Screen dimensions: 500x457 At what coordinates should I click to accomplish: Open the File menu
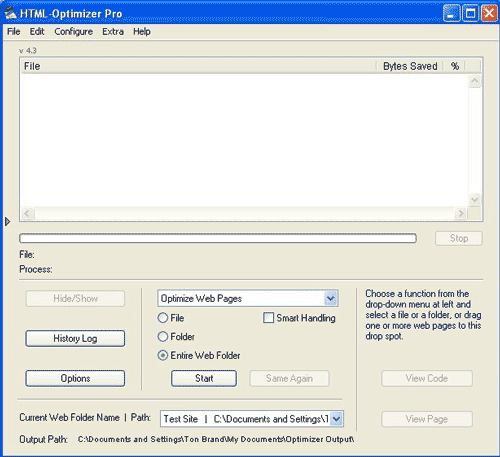pyautogui.click(x=14, y=32)
